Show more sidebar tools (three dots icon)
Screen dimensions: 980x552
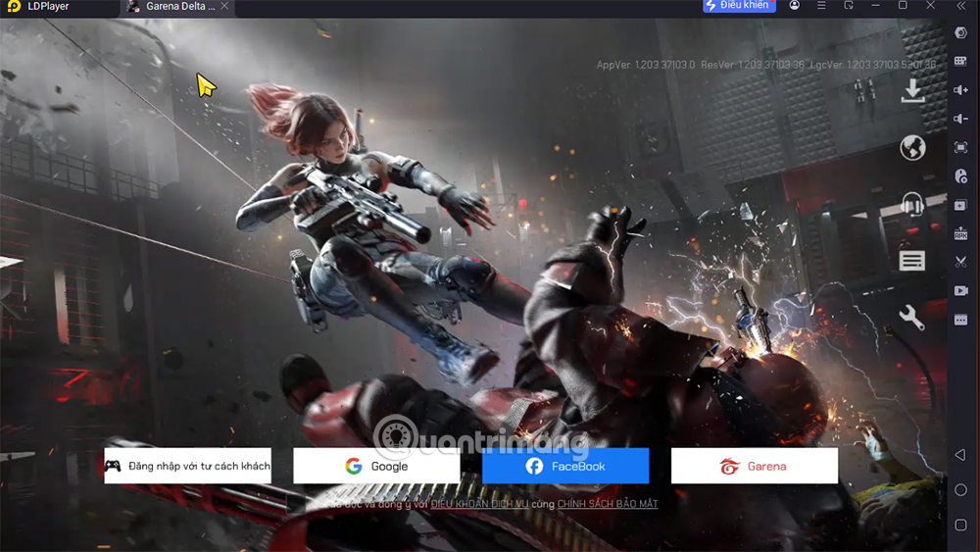pyautogui.click(x=960, y=320)
